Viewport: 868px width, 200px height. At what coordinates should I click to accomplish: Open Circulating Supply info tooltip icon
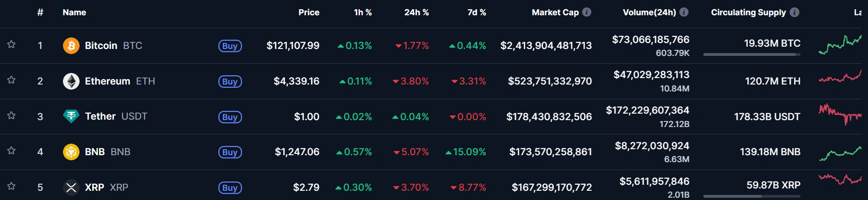click(794, 12)
